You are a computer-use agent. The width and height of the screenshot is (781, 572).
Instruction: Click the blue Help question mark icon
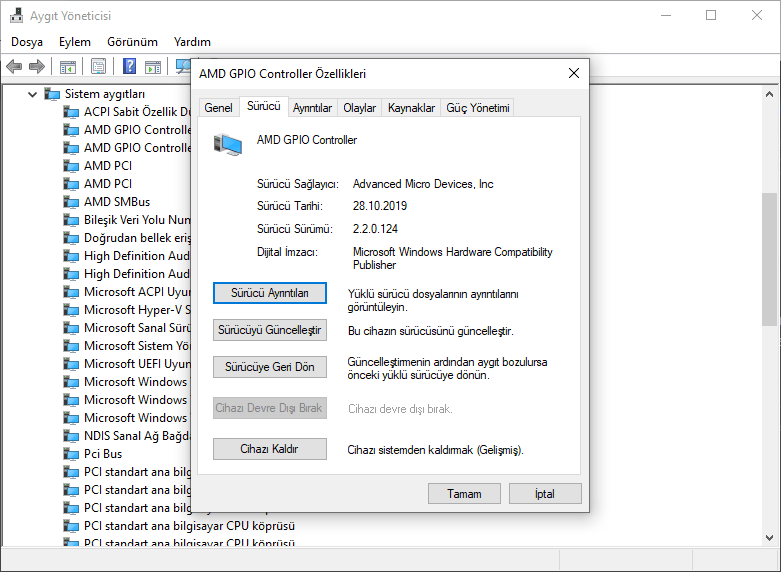pos(130,66)
